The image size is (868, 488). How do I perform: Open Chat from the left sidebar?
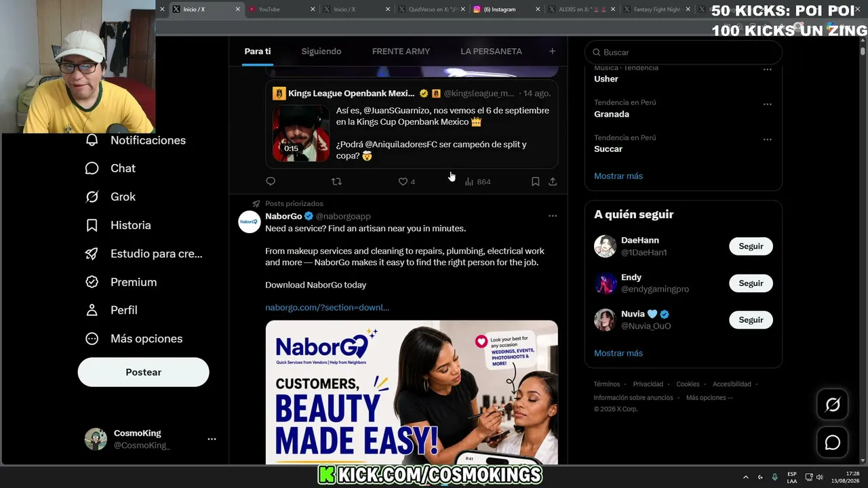coord(111,168)
